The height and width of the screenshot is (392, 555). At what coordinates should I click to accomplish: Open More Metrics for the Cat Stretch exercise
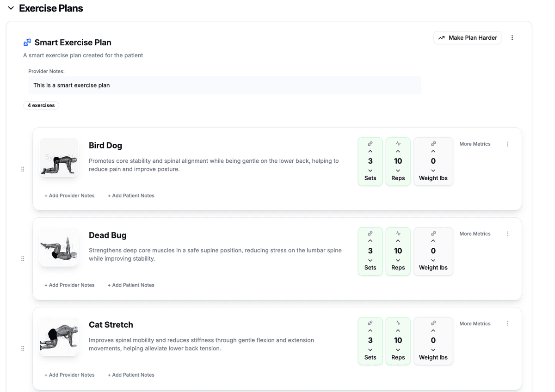click(475, 323)
